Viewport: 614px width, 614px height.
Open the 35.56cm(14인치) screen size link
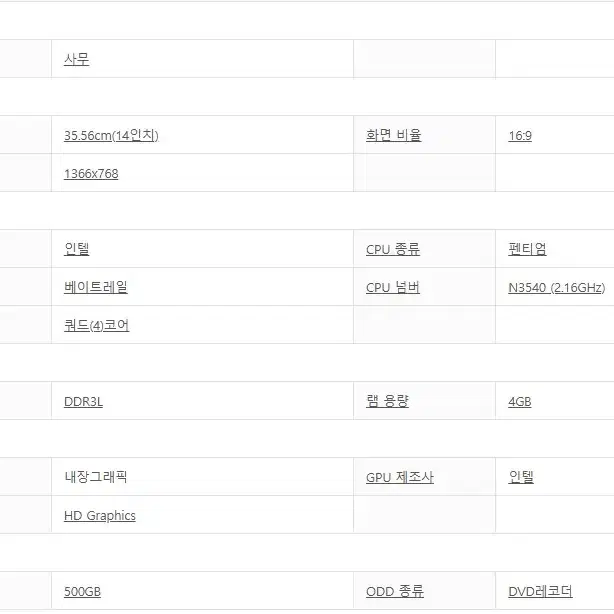111,135
